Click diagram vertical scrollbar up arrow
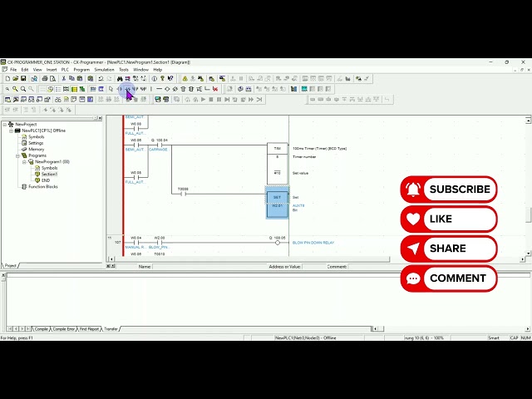This screenshot has height=399, width=532. (528, 120)
